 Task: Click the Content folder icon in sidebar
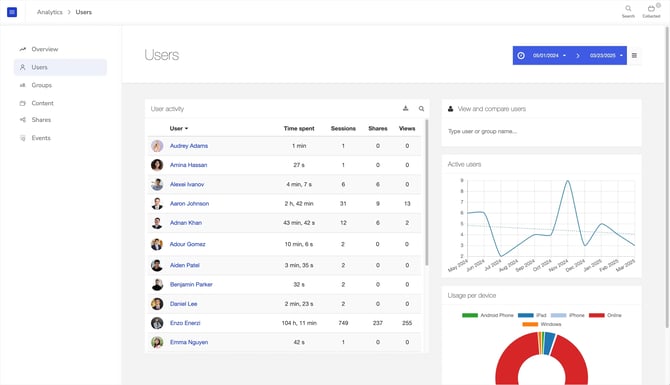23,103
